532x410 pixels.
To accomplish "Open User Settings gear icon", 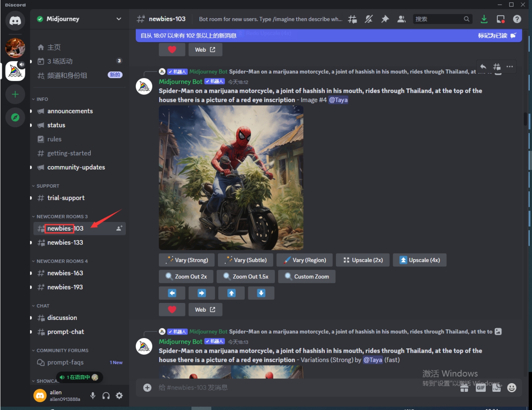I will pos(119,395).
